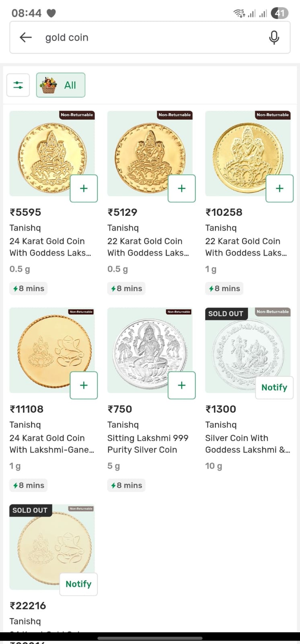
Task: Add the ₹750 Sitting Lakshmi silver coin
Action: [182, 385]
